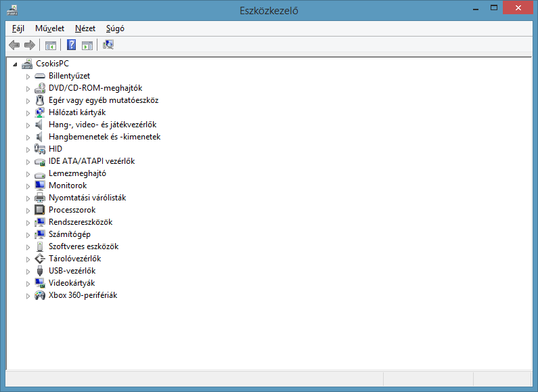Expand Hálózati kártyák node arrow
Screen dimensions: 538x392
(28, 113)
